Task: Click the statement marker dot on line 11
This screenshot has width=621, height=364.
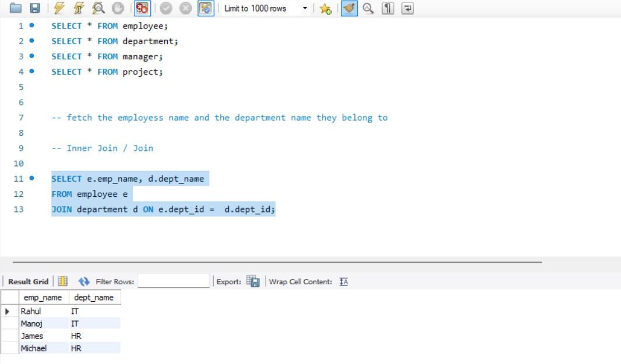Action: [x=31, y=178]
